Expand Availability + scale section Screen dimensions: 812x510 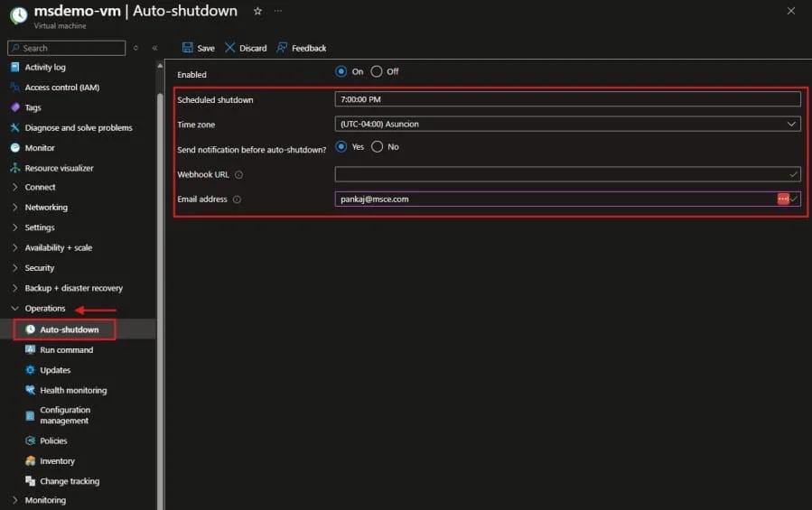click(x=15, y=247)
